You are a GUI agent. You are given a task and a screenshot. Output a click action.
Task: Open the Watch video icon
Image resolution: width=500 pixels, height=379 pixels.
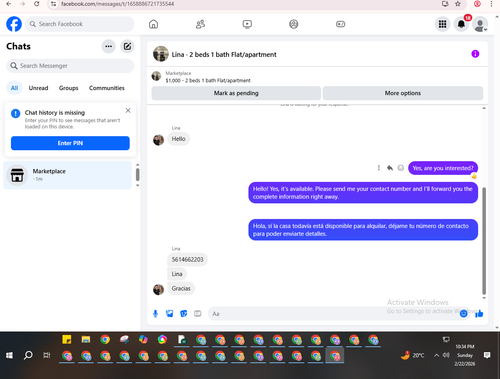coord(247,24)
